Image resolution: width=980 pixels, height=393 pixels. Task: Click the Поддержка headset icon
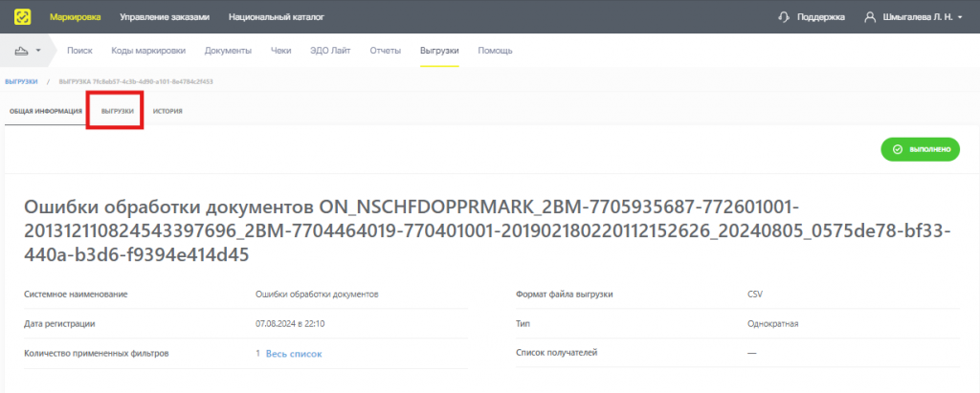784,17
